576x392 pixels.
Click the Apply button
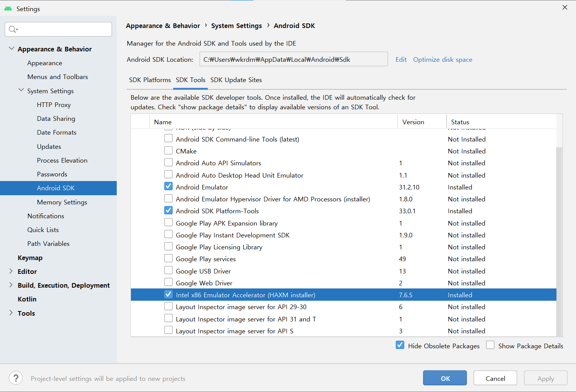click(546, 378)
